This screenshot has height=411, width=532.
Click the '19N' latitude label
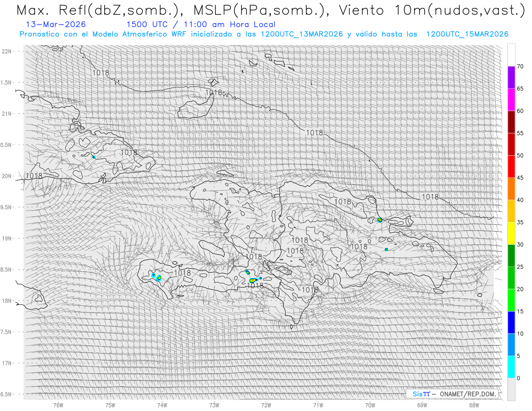click(x=7, y=239)
